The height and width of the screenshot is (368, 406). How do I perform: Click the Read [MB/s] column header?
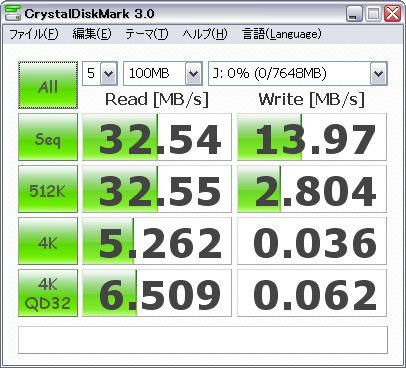(x=157, y=99)
